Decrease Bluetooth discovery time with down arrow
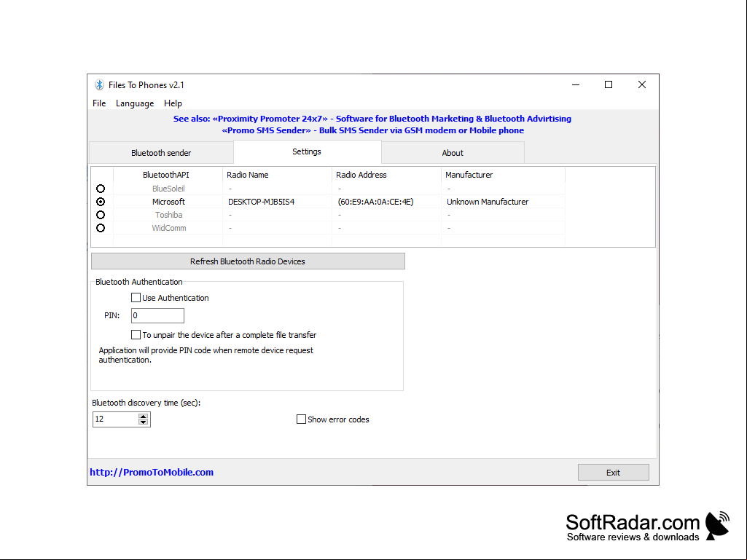Image resolution: width=747 pixels, height=560 pixels. pos(144,422)
